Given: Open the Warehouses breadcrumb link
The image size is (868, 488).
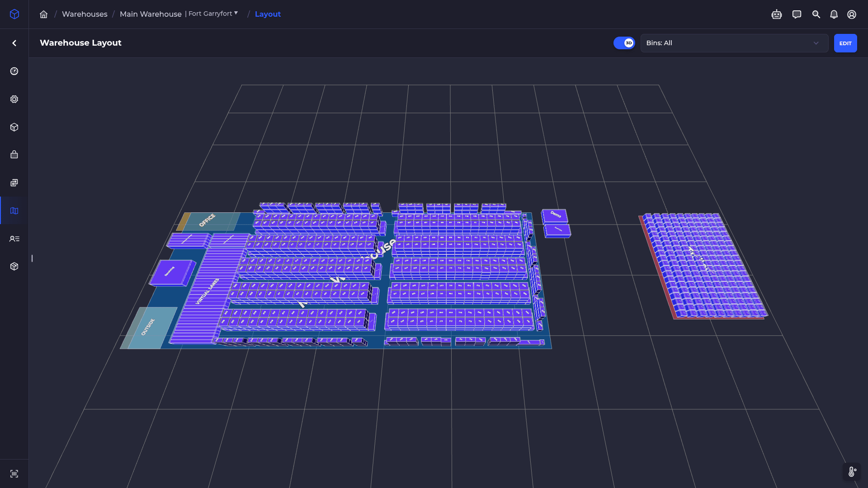Looking at the screenshot, I should (x=85, y=14).
